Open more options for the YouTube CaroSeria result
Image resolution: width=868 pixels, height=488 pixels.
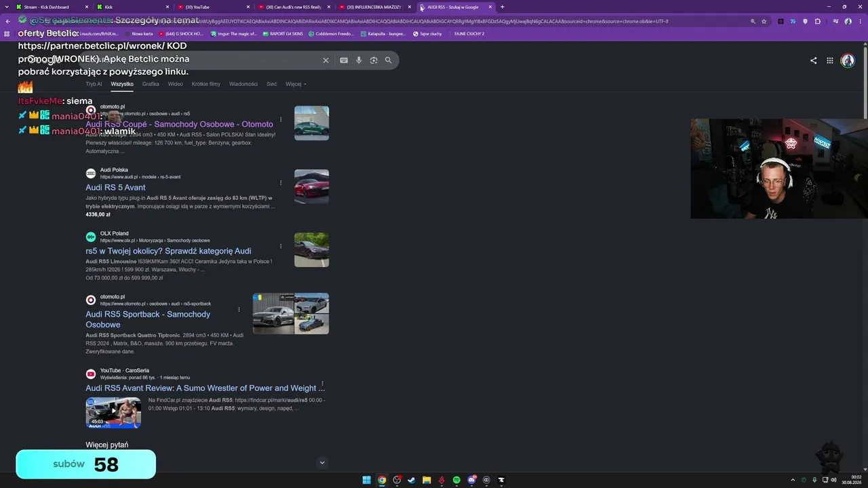[322, 384]
